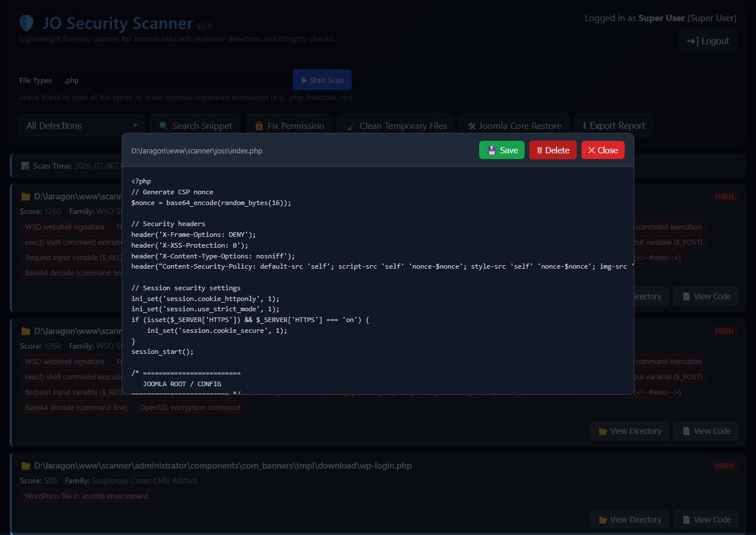Close the code viewer modal
The image size is (756, 535).
[x=603, y=151]
